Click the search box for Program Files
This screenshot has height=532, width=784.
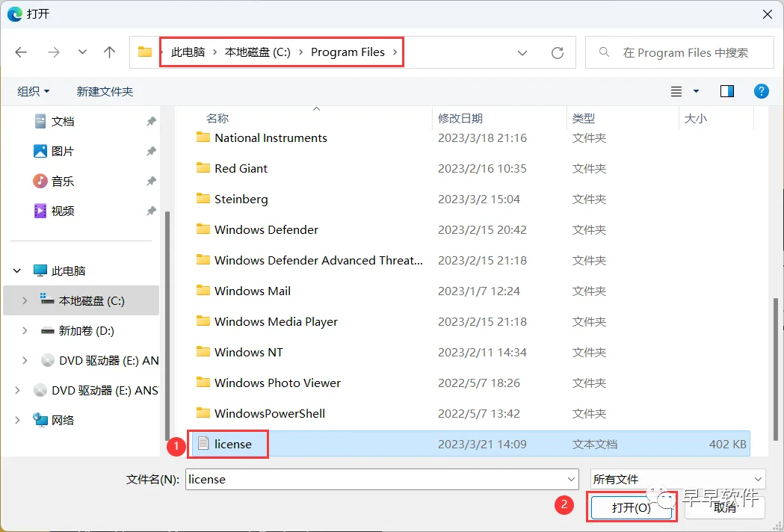point(679,52)
